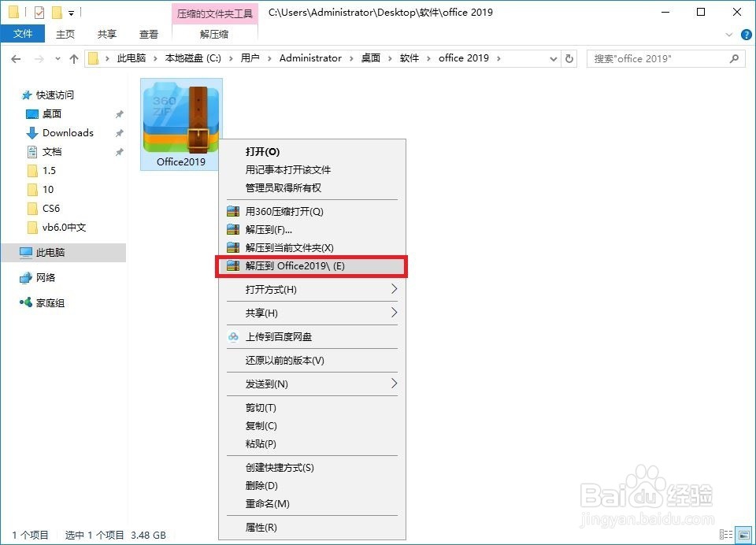Image resolution: width=756 pixels, height=545 pixels.
Task: Open Help via the blue question mark icon
Action: [746, 34]
